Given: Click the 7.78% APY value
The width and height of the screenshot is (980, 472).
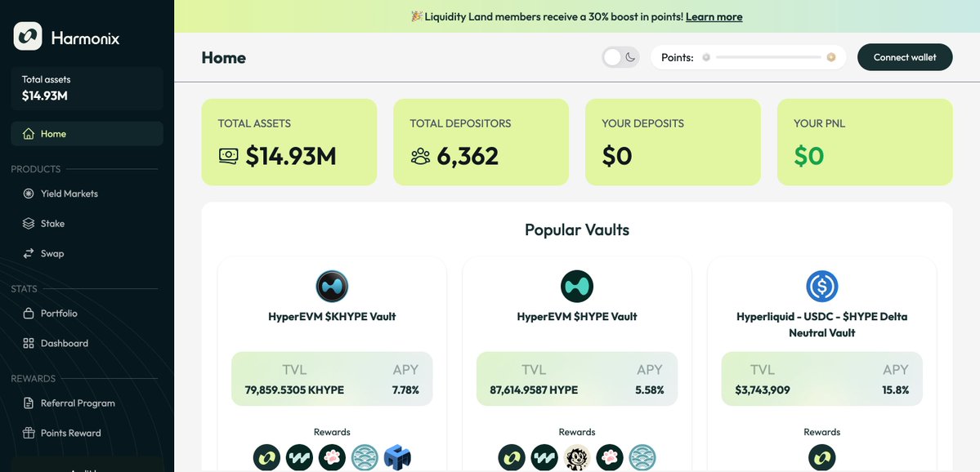Looking at the screenshot, I should click(x=405, y=390).
